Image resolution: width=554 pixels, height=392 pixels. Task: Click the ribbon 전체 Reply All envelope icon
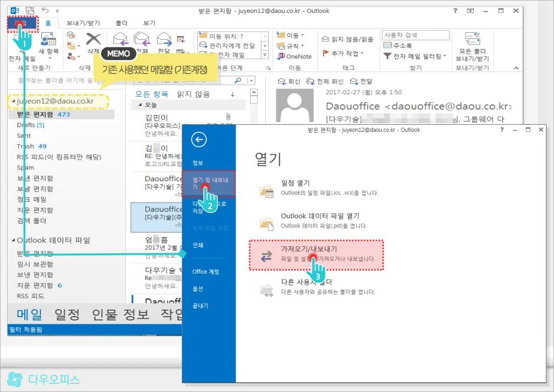click(141, 39)
